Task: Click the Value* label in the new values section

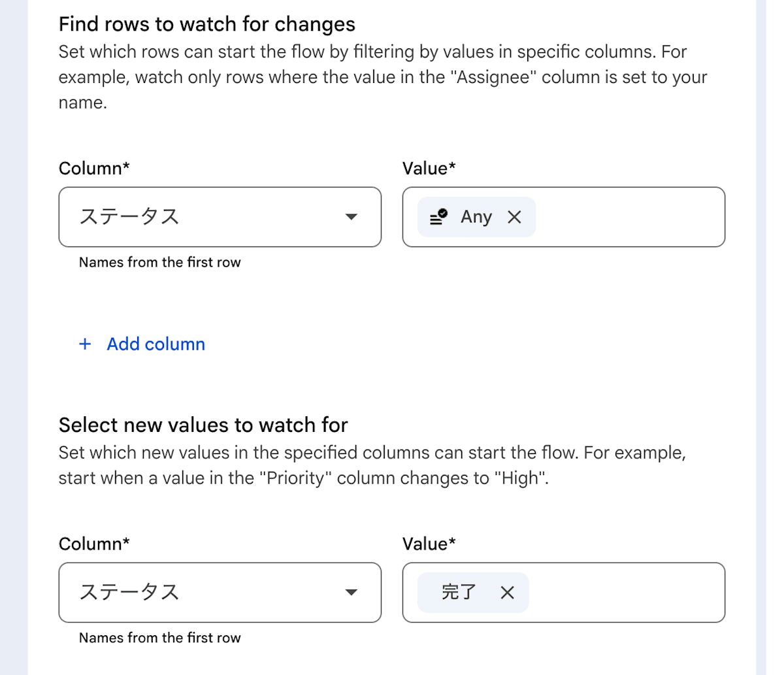Action: (x=429, y=544)
